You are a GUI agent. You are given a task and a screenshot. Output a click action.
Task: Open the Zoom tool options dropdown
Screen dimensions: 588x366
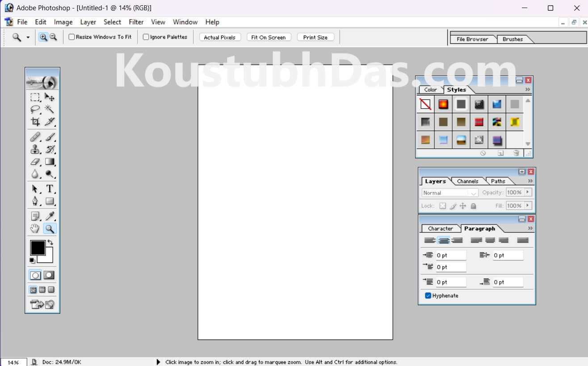click(x=28, y=37)
